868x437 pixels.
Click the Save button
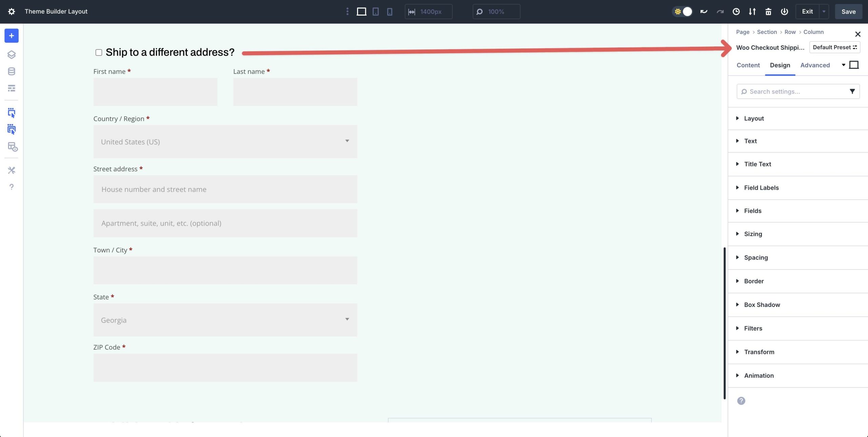[848, 11]
